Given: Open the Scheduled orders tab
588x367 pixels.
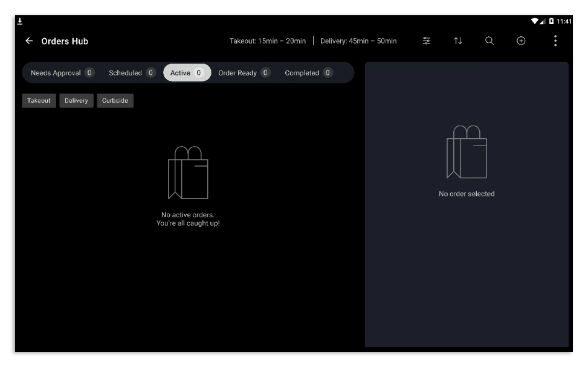Looking at the screenshot, I should pos(131,72).
